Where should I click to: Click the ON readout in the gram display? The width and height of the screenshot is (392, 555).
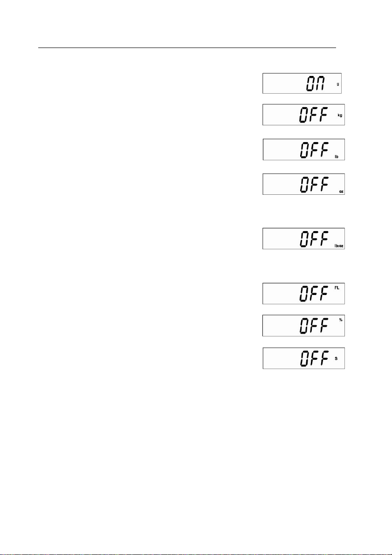point(315,84)
